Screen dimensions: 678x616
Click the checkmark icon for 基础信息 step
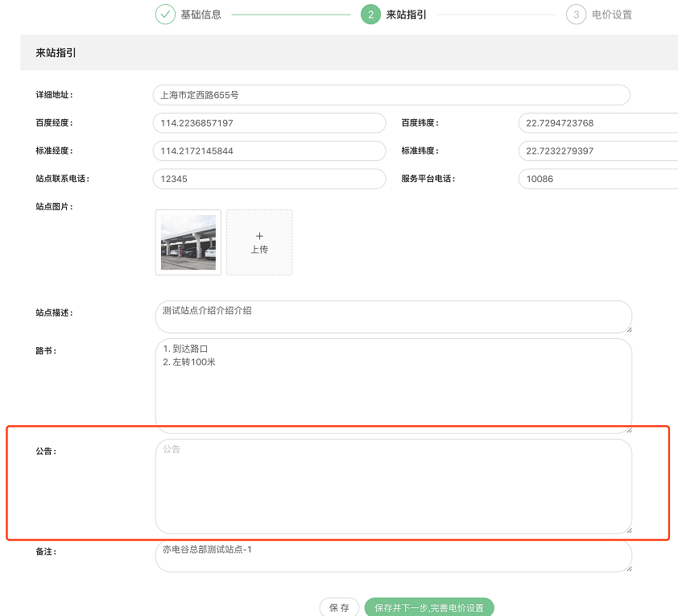[x=165, y=14]
